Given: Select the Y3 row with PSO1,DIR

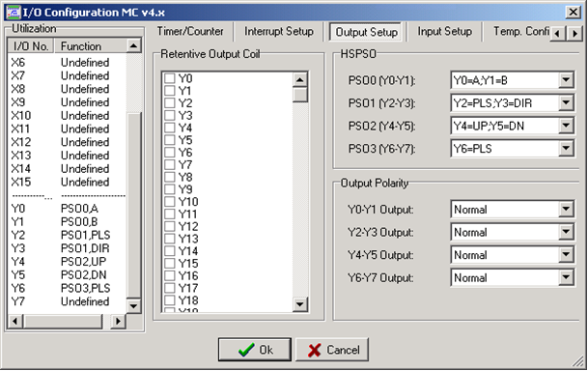Looking at the screenshot, I should click(67, 248).
